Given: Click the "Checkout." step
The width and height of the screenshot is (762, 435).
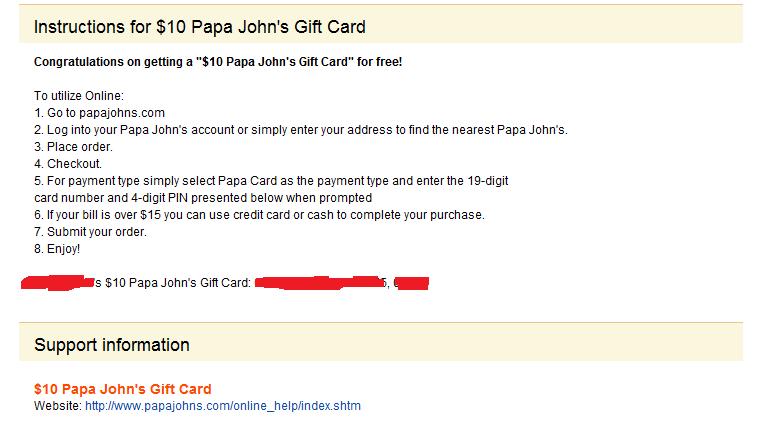Looking at the screenshot, I should coord(68,164).
